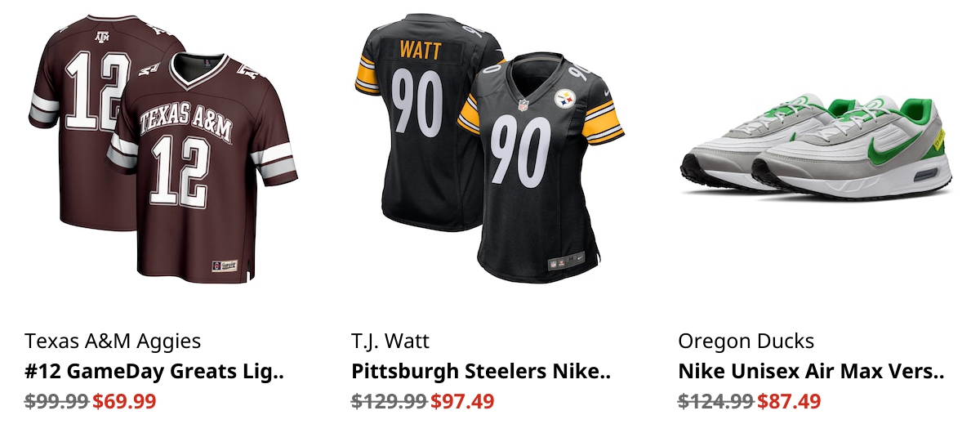This screenshot has height=433, width=980.
Task: Click the Texas A&M Aggies team label
Action: [113, 341]
